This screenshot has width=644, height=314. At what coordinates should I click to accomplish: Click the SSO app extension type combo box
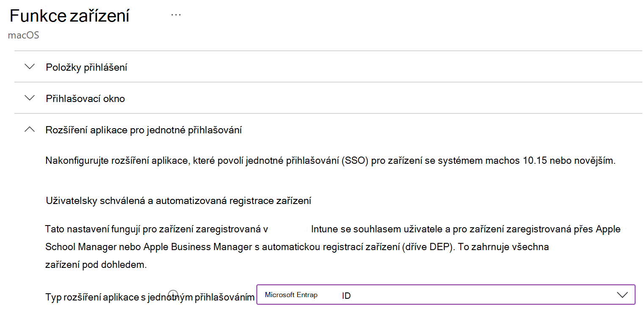(444, 294)
